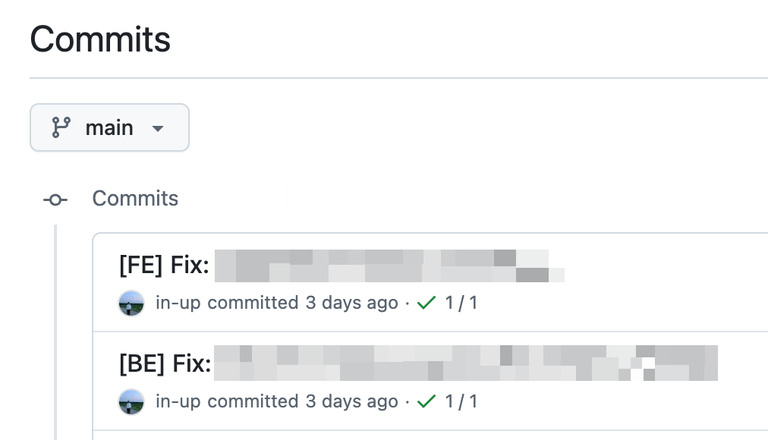Open the branch switcher labeled main
This screenshot has height=440, width=768.
coord(109,128)
